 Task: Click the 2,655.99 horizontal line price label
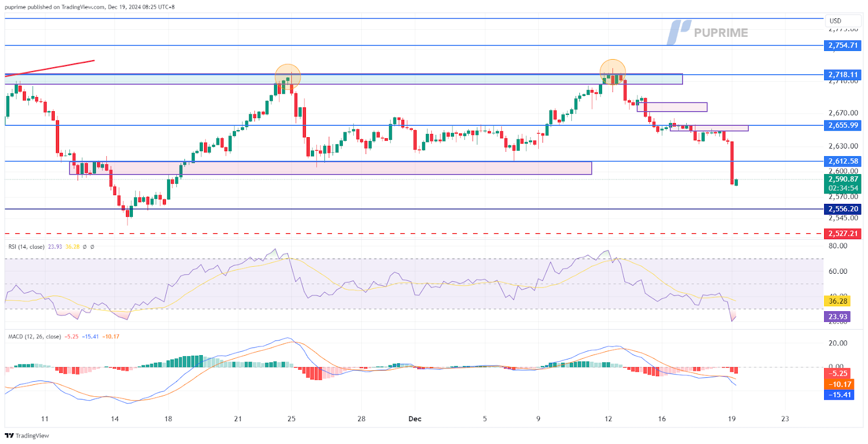[843, 125]
